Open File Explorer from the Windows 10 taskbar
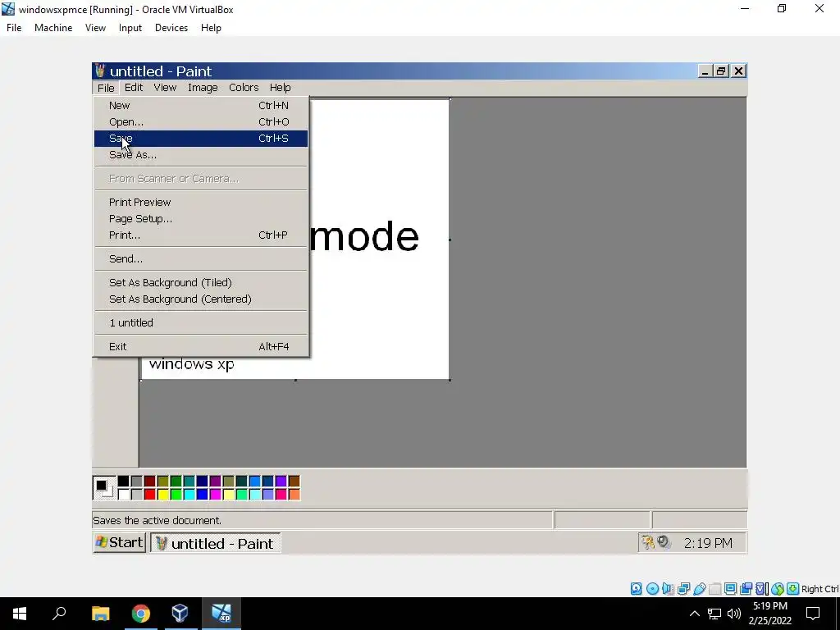Image resolution: width=840 pixels, height=630 pixels. click(x=100, y=614)
